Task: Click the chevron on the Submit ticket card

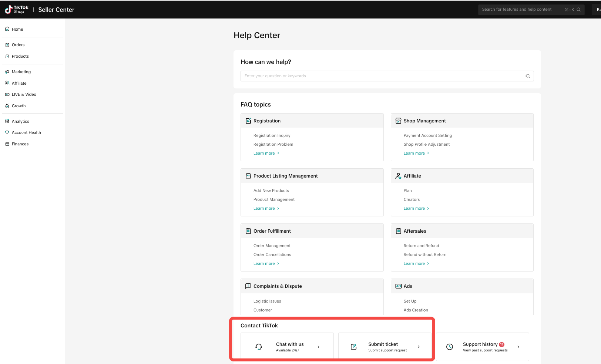Action: tap(419, 347)
